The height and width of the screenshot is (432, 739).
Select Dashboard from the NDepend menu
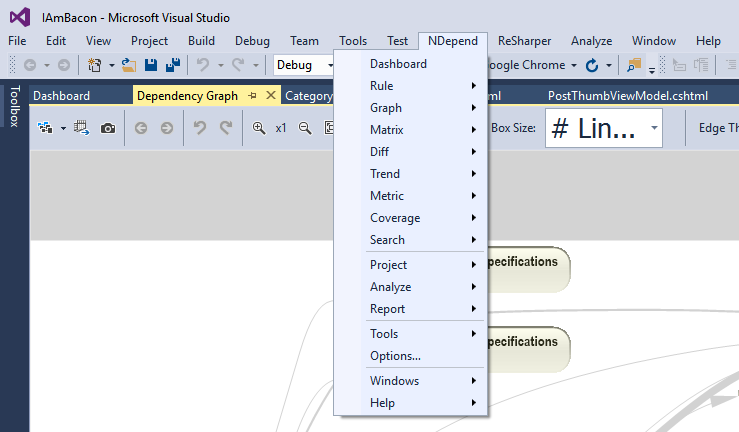(398, 64)
